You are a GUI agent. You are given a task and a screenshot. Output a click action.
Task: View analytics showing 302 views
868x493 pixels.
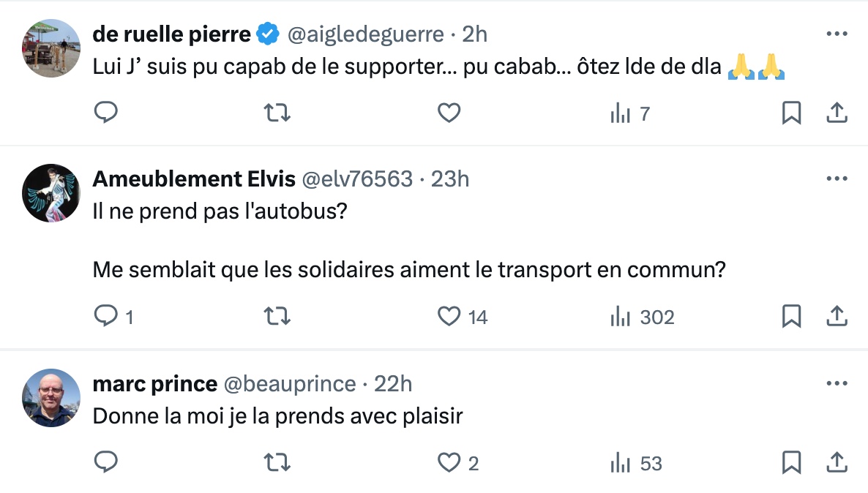642,317
